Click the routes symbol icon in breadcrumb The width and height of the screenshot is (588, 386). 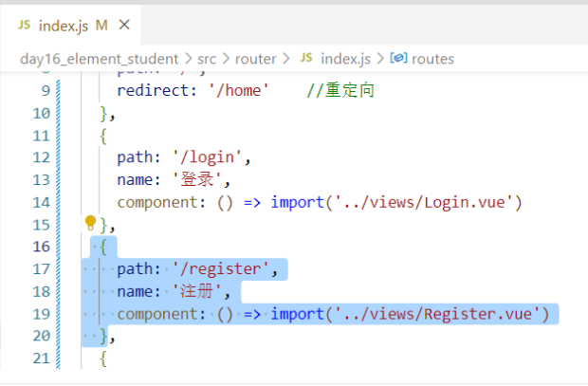pos(398,58)
